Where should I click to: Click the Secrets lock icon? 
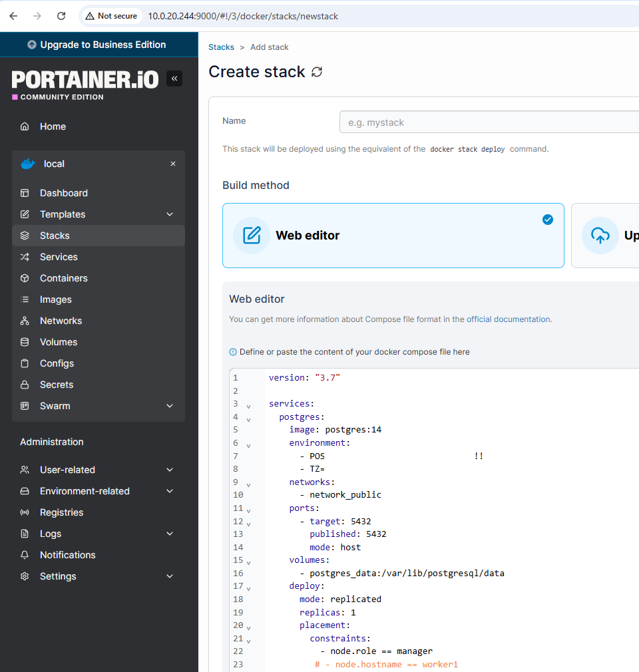point(25,385)
